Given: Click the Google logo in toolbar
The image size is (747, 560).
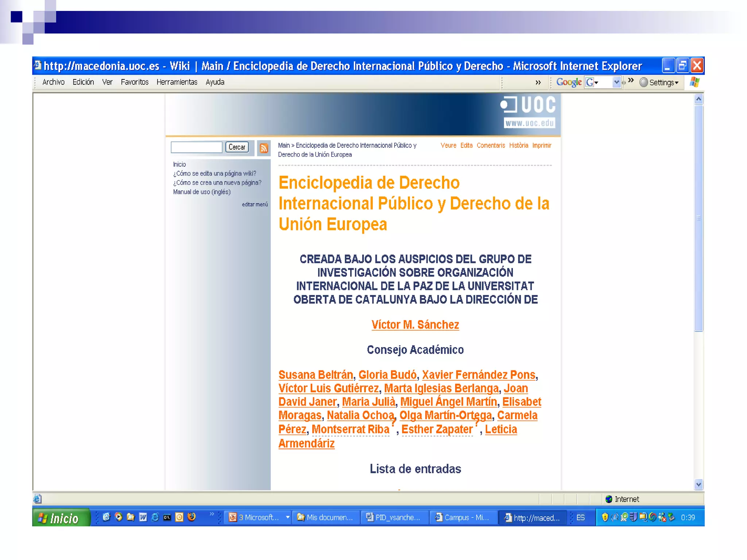Looking at the screenshot, I should click(569, 82).
